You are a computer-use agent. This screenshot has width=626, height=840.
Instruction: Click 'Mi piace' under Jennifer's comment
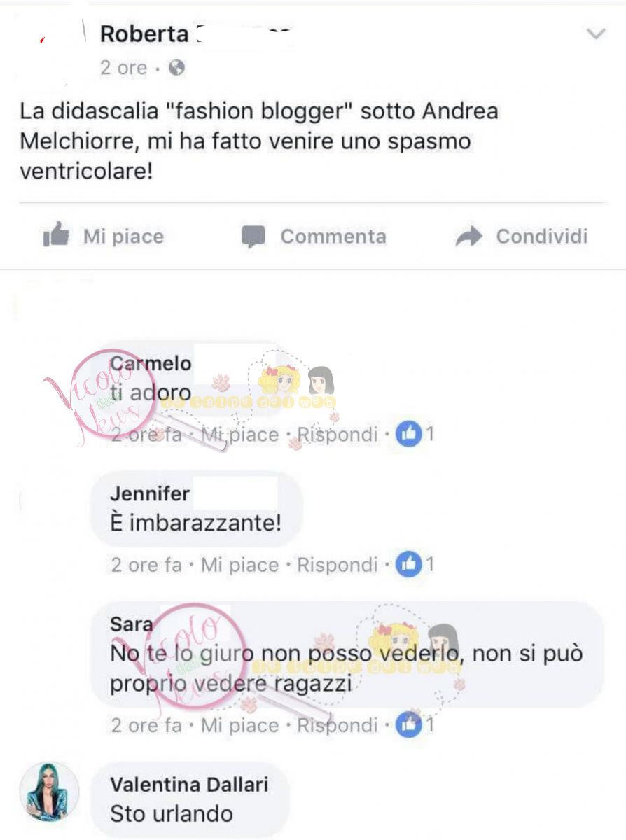click(239, 565)
